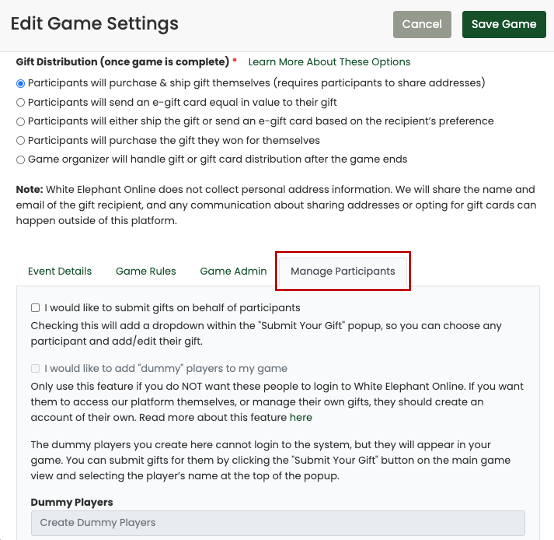Click the Edit Game Settings heading
The image size is (554, 540).
click(x=95, y=24)
